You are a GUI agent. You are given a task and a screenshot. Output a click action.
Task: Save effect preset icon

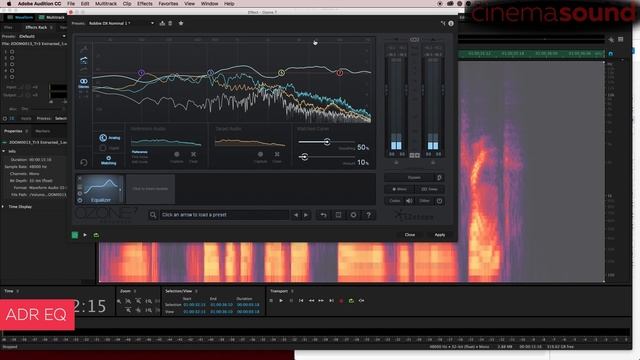point(162,23)
